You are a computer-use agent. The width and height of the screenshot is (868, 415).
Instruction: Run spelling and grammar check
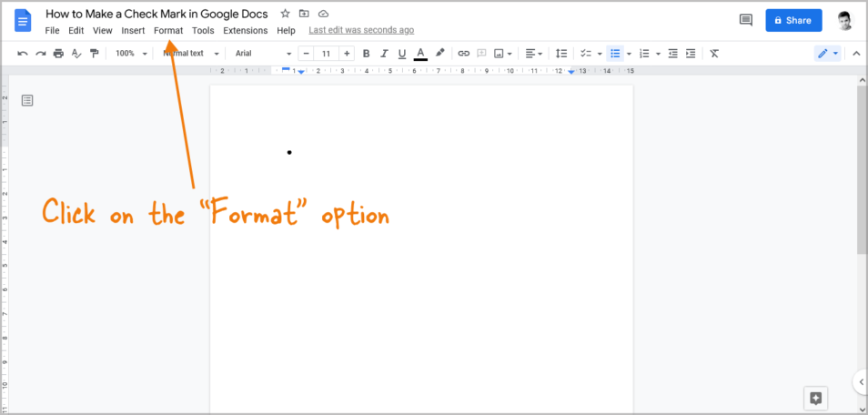76,54
